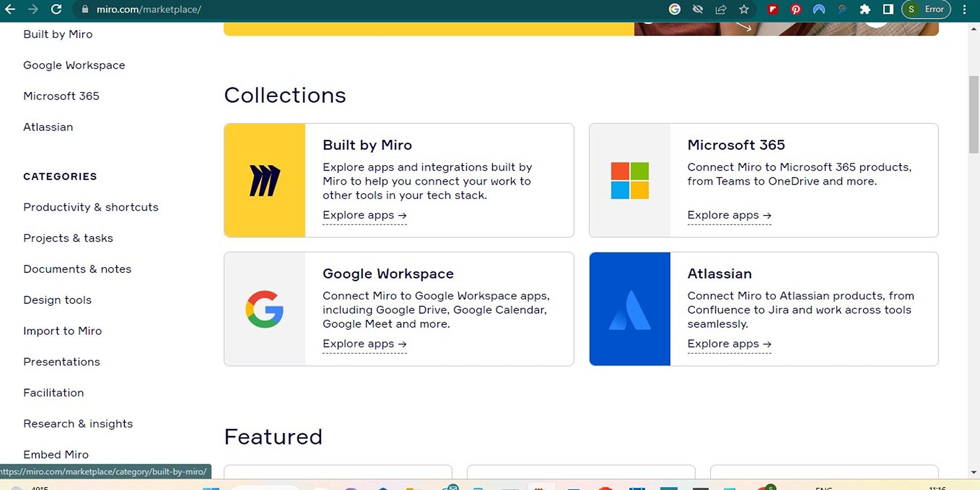This screenshot has height=490, width=980.
Task: Select Documents & notes category
Action: 77,269
